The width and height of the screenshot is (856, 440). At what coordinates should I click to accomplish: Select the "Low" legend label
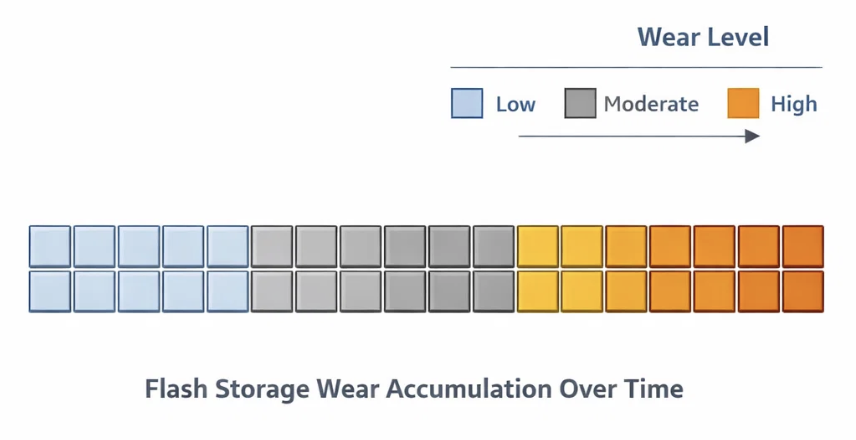point(515,104)
